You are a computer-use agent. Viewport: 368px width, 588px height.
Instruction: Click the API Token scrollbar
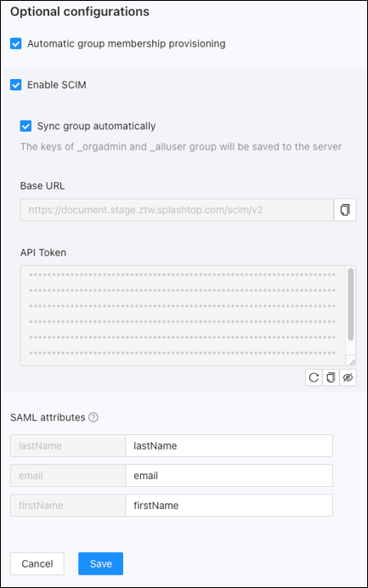(x=351, y=304)
